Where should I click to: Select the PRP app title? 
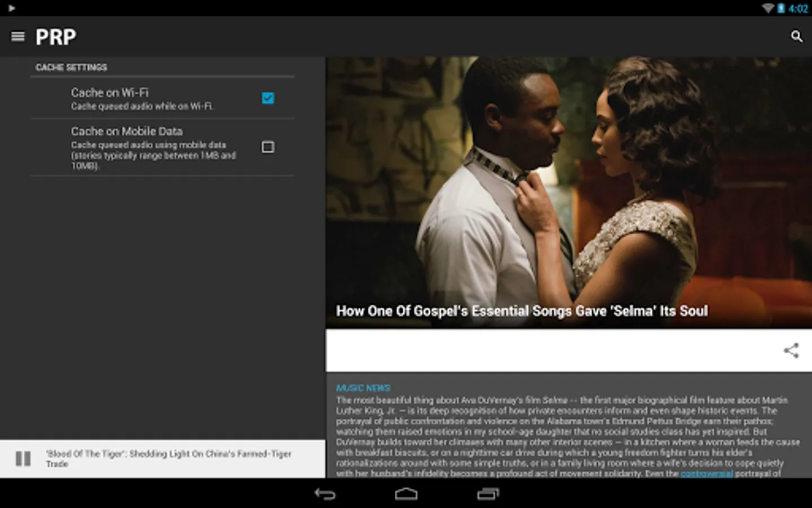[56, 37]
